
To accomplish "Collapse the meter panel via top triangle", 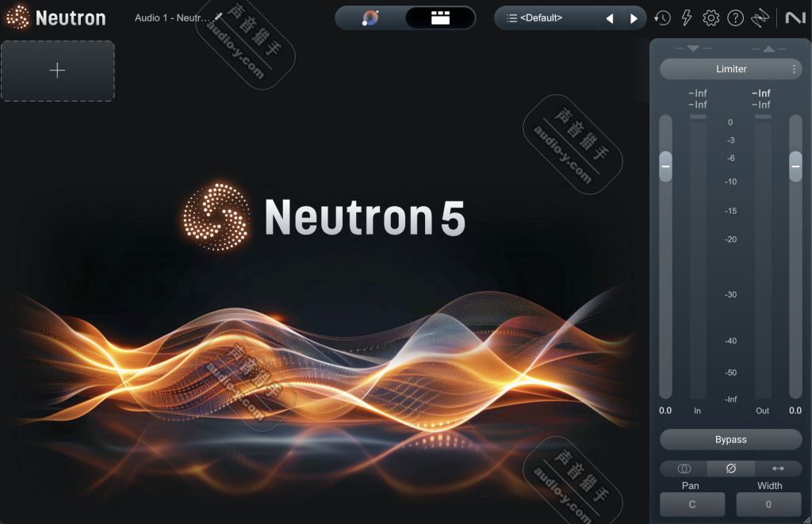I will click(x=768, y=48).
